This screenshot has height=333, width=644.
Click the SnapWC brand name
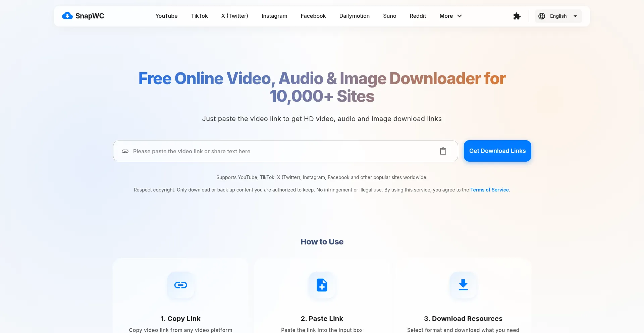click(x=90, y=16)
